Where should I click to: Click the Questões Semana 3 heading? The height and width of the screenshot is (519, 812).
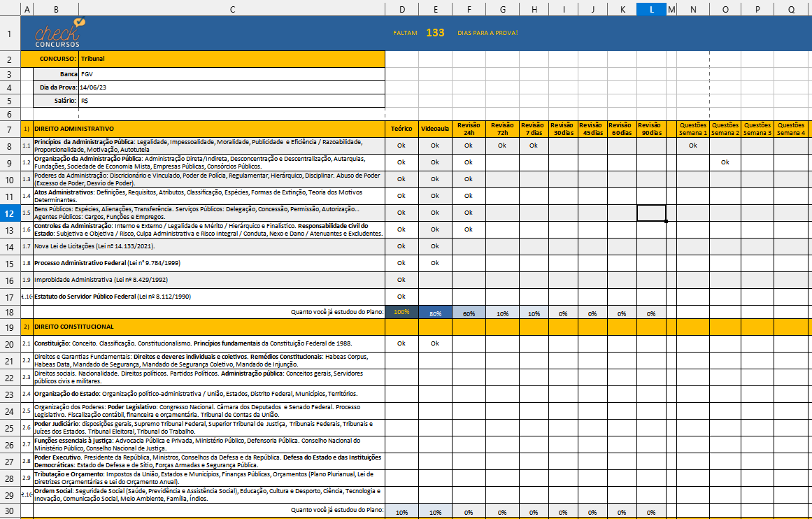tap(757, 129)
